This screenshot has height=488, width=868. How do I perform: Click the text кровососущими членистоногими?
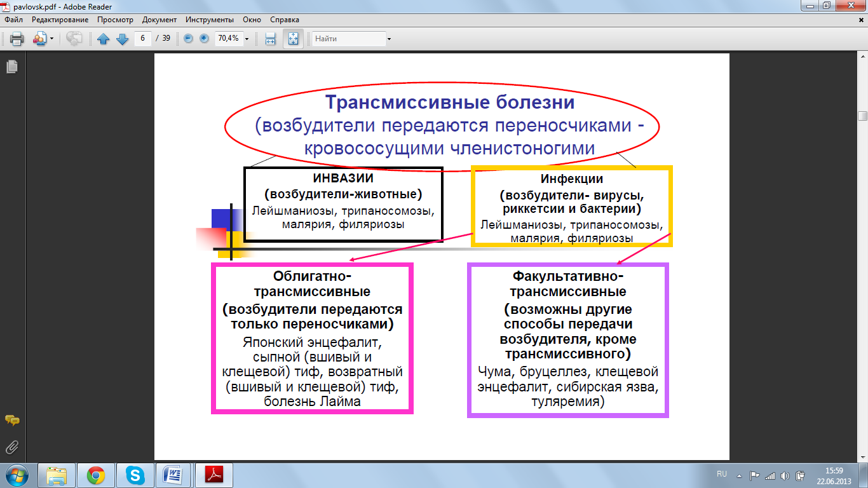[449, 148]
